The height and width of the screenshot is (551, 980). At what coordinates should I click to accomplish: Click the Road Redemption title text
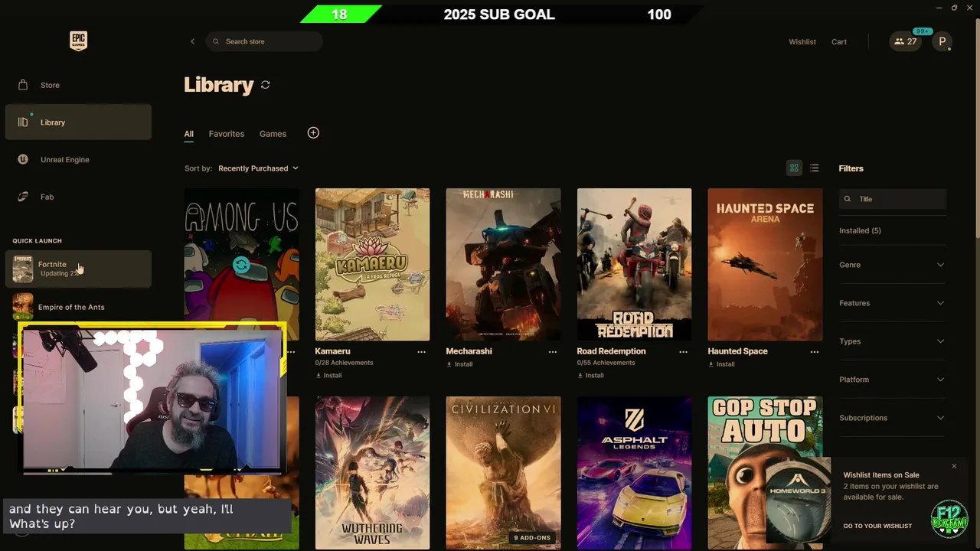pos(611,351)
